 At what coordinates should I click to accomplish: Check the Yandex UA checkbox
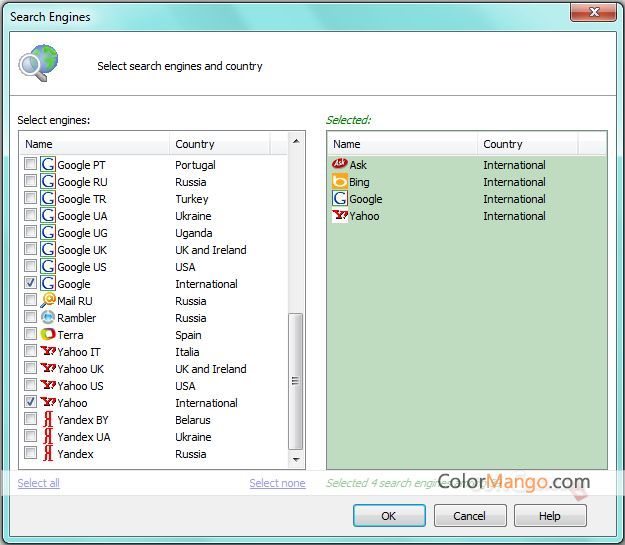[30, 437]
